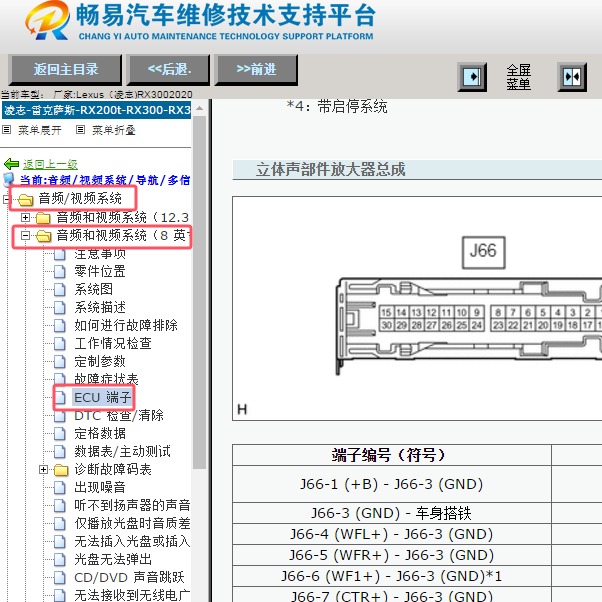Click the document icon beside 定格数据

coord(60,434)
